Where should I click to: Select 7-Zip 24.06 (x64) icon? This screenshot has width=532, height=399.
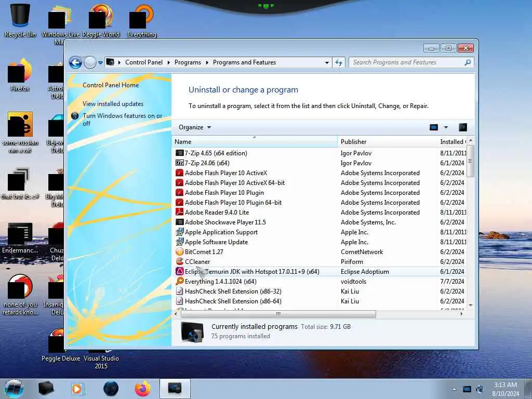tap(179, 163)
